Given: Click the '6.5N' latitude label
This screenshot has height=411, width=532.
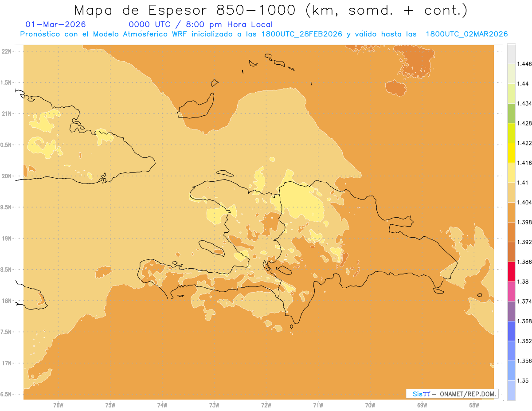Looking at the screenshot, I should click(7, 395).
